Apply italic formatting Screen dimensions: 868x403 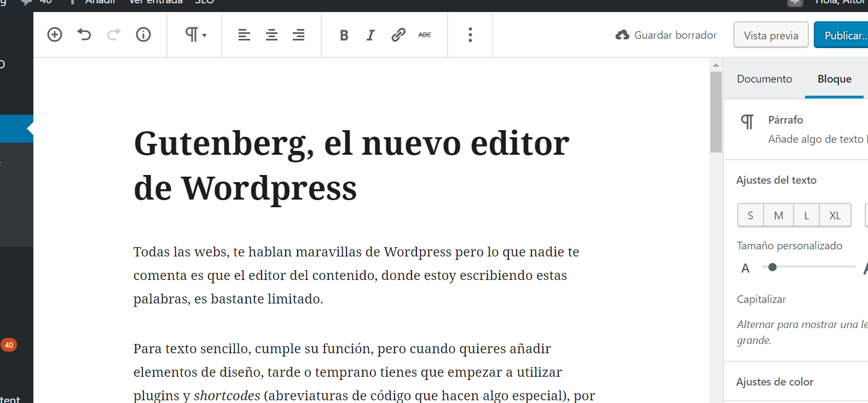click(x=371, y=35)
